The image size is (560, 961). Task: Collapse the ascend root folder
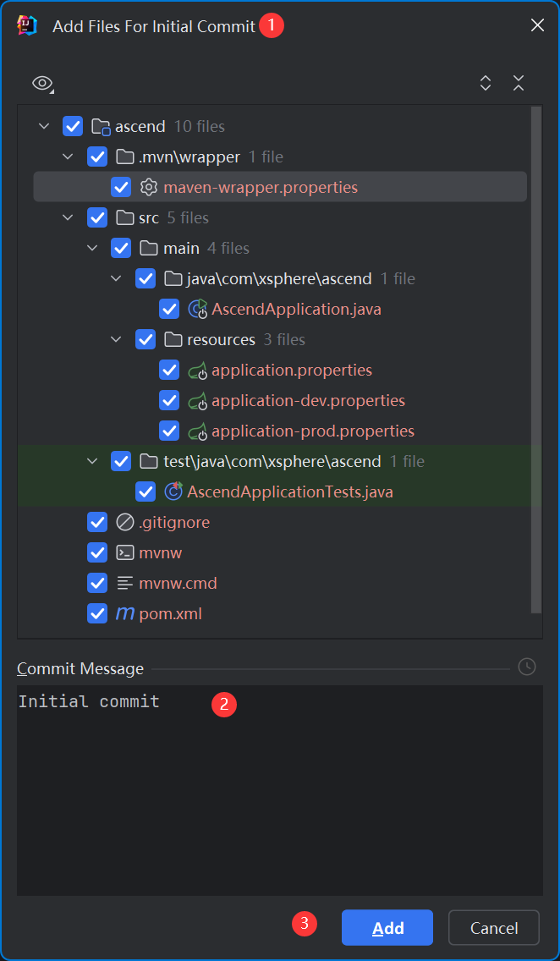point(44,126)
